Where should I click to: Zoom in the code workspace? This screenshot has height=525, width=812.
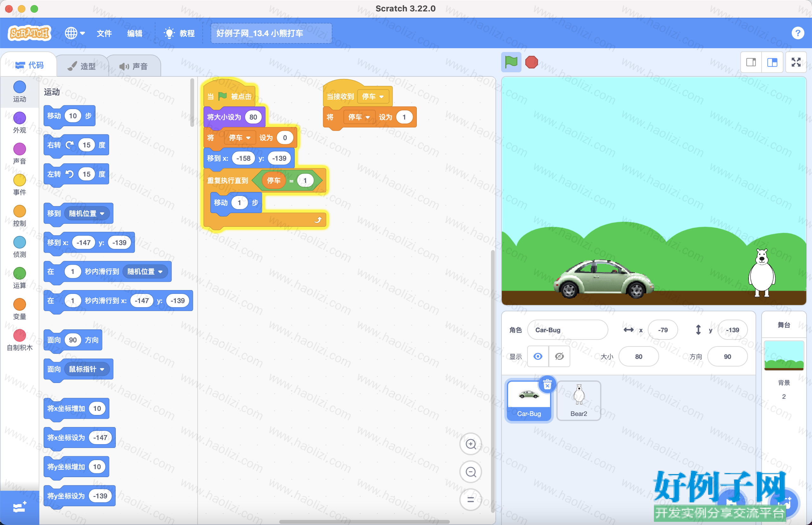471,444
